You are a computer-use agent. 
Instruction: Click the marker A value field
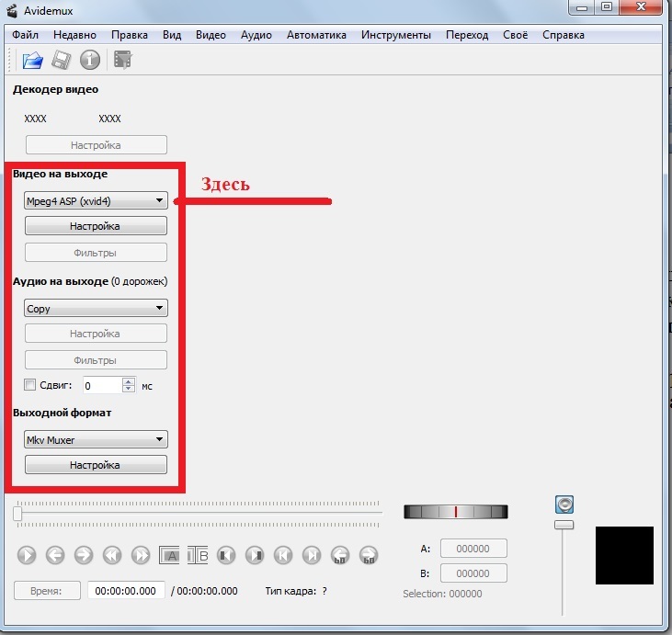[473, 549]
